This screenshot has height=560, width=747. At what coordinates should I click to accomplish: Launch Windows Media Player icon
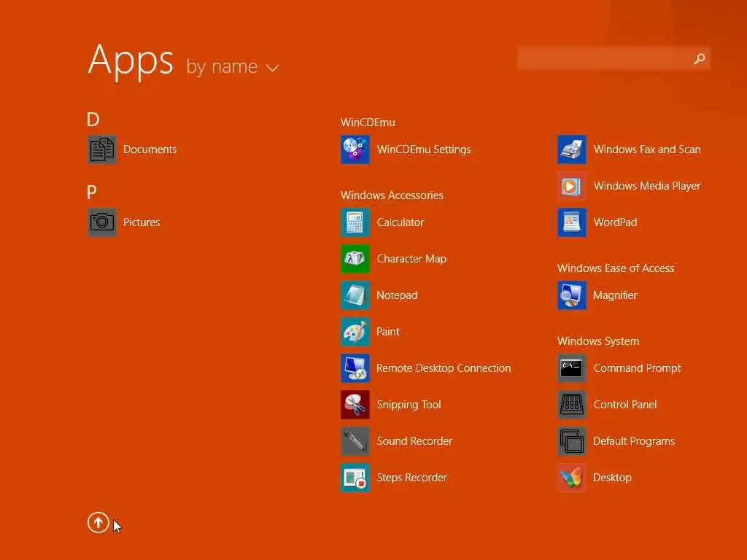click(572, 186)
